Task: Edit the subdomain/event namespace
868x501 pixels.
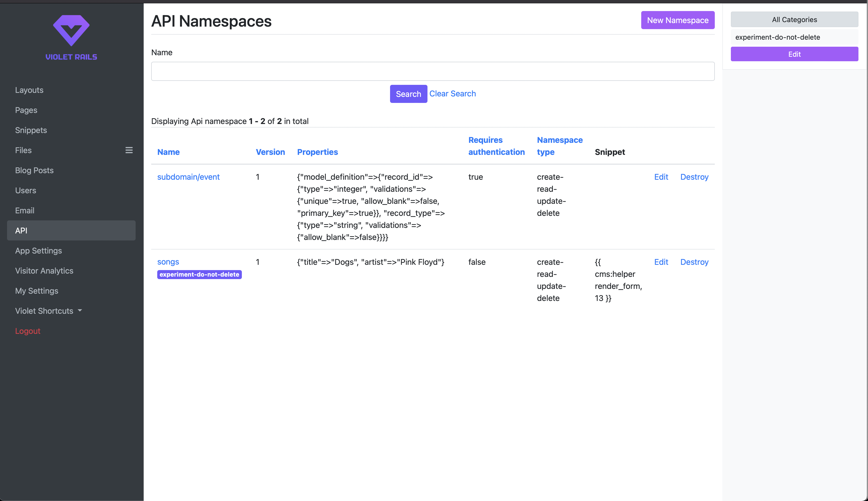Action: pos(661,177)
